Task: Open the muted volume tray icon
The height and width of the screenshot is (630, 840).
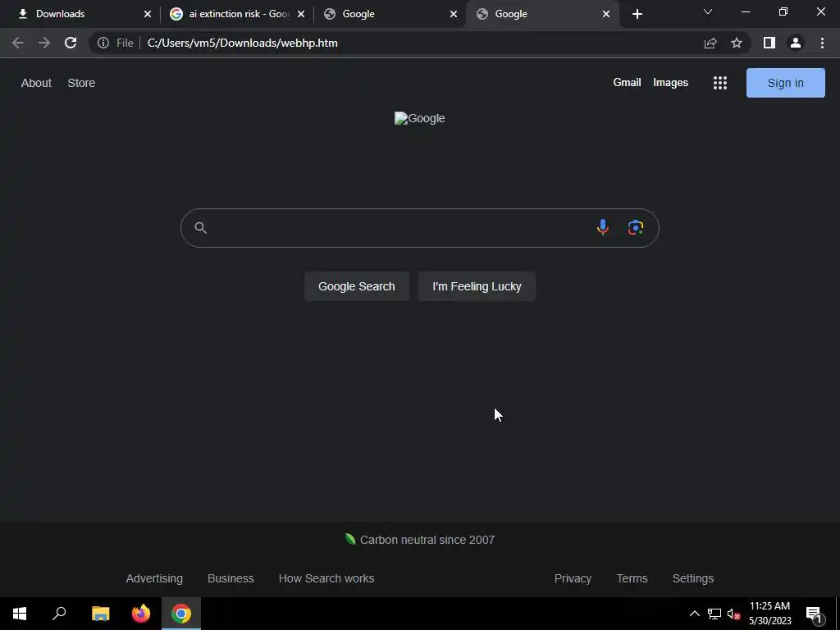Action: coord(734,614)
